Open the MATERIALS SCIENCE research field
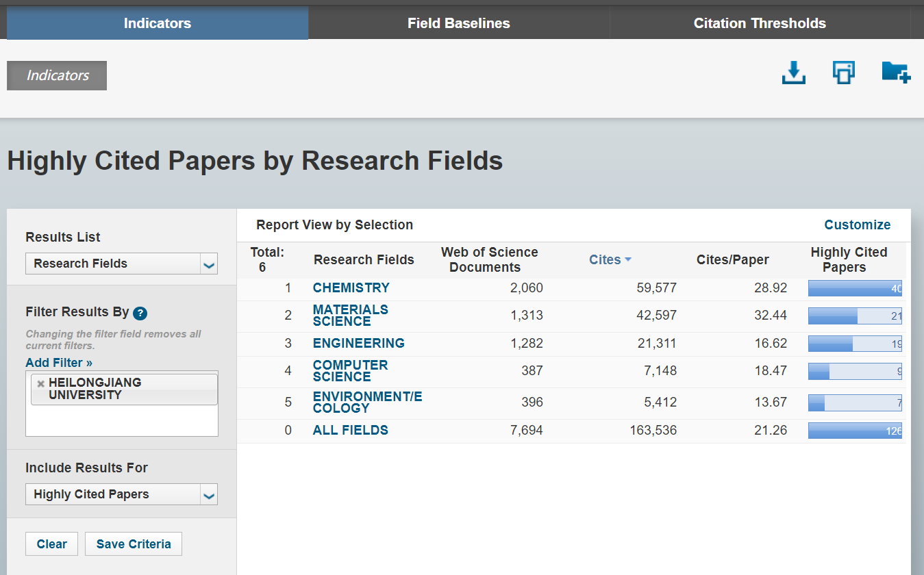924x575 pixels. (351, 316)
